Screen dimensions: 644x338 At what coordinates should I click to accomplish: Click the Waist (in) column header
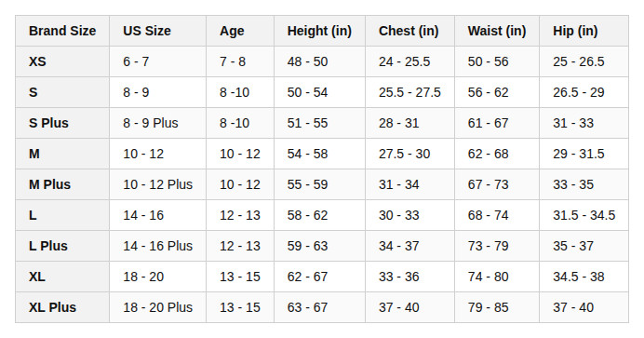click(x=497, y=31)
